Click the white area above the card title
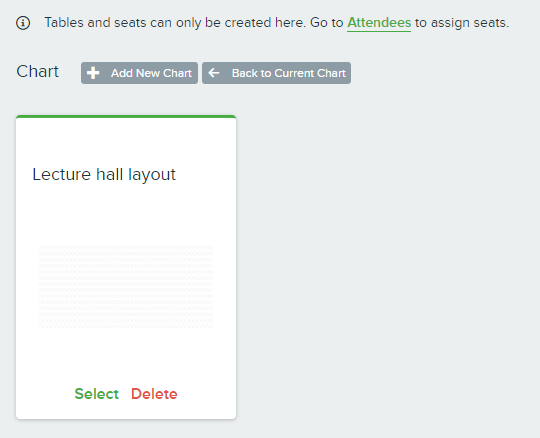The image size is (540, 438). tap(126, 141)
